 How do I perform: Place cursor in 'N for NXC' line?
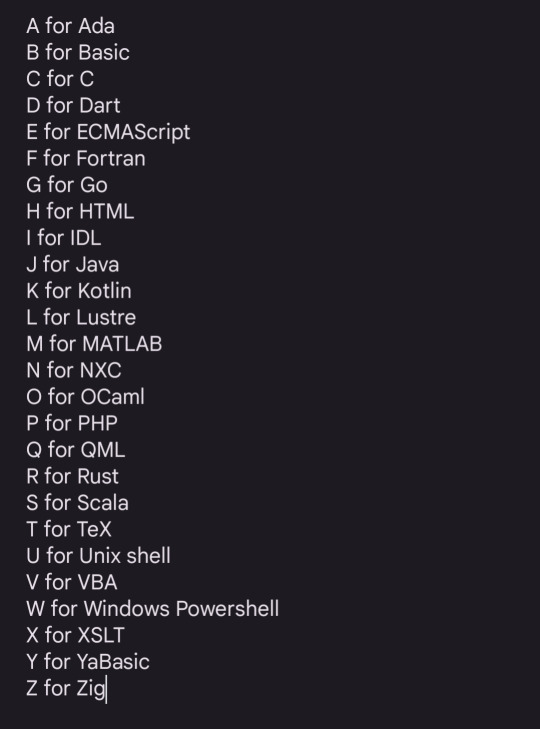(x=74, y=371)
